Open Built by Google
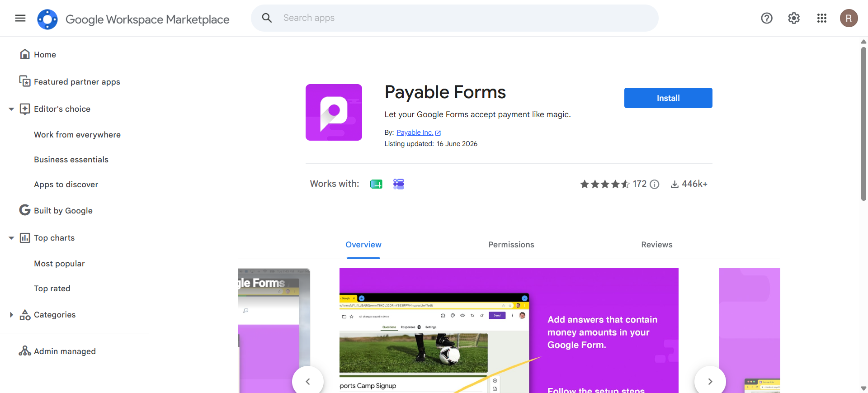This screenshot has width=868, height=393. click(x=63, y=211)
